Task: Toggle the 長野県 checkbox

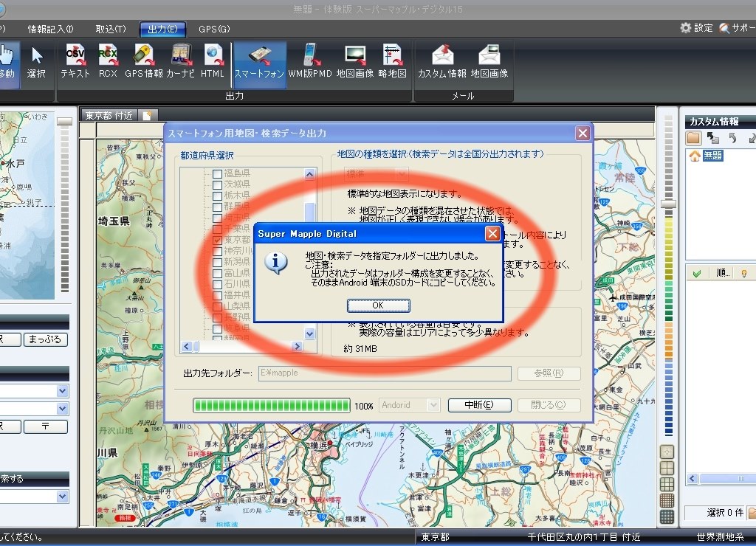Action: pos(218,317)
